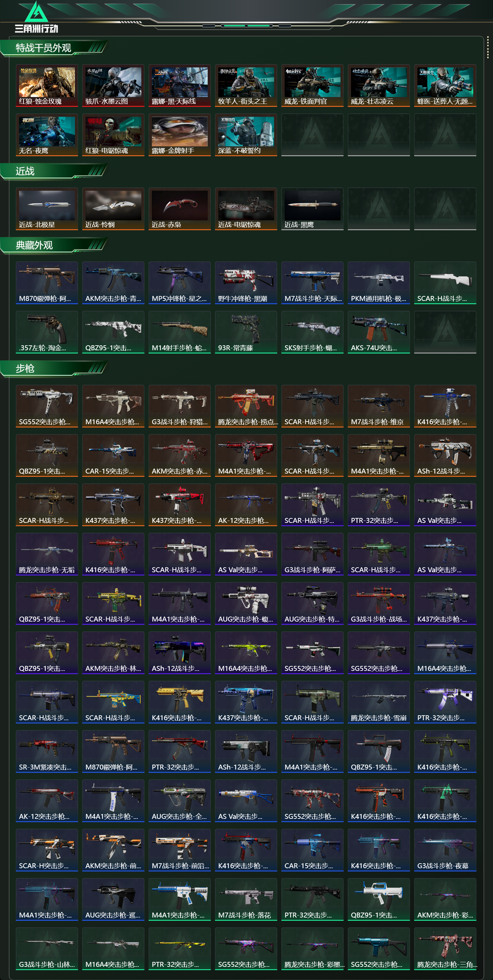Select the 红狼-蚀金玫瑰 operator skin
The height and width of the screenshot is (980, 493).
point(47,85)
